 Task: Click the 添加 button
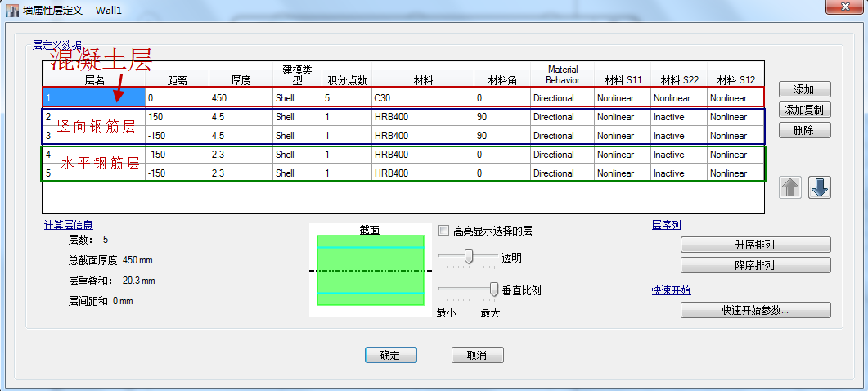[804, 89]
